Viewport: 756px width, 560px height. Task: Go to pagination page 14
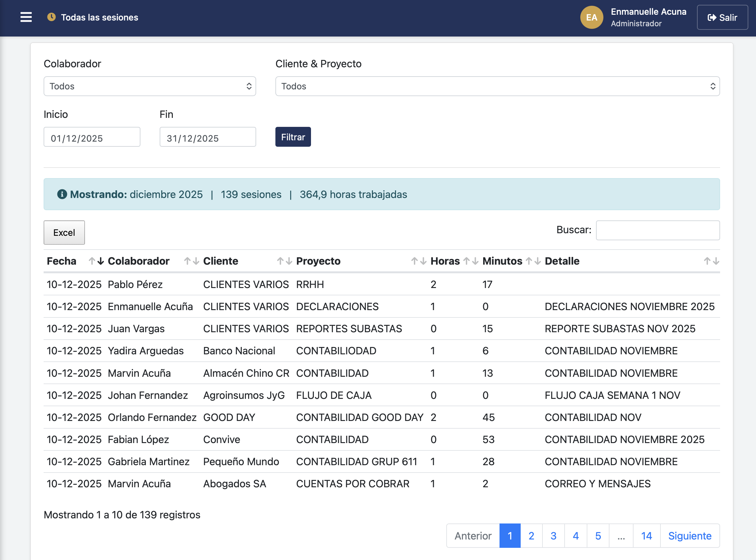(x=646, y=536)
